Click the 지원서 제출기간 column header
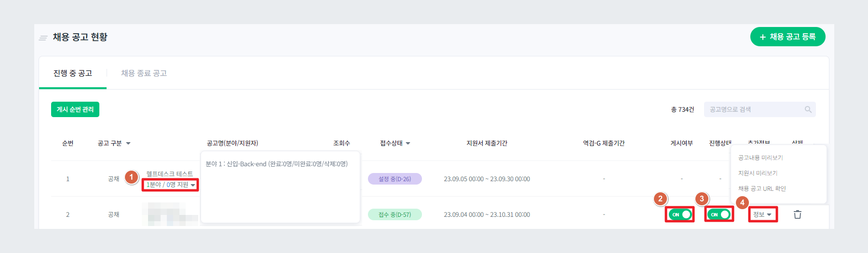Screen dimensions: 868x253 487,143
